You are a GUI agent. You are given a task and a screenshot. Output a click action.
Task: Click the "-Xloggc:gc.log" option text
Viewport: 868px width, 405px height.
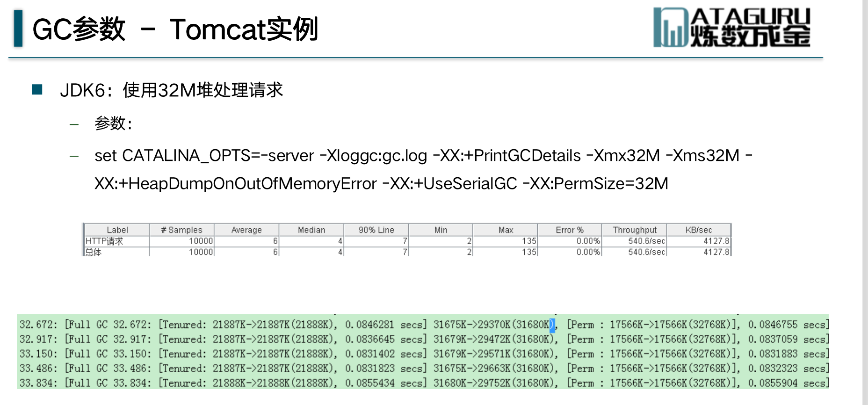coord(373,155)
